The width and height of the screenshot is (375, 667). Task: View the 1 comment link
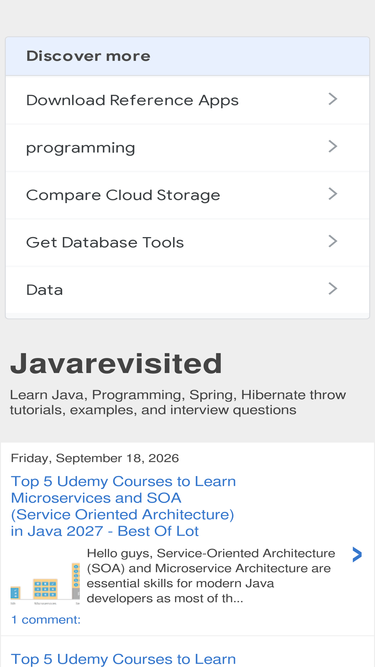45,620
